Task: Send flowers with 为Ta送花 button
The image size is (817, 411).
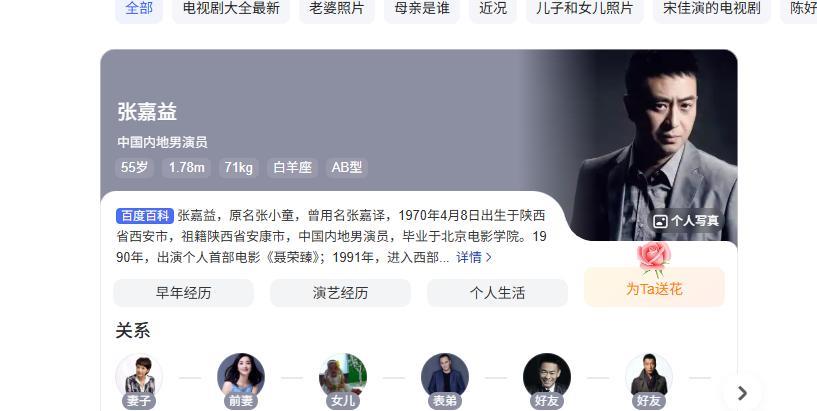Action: 654,288
